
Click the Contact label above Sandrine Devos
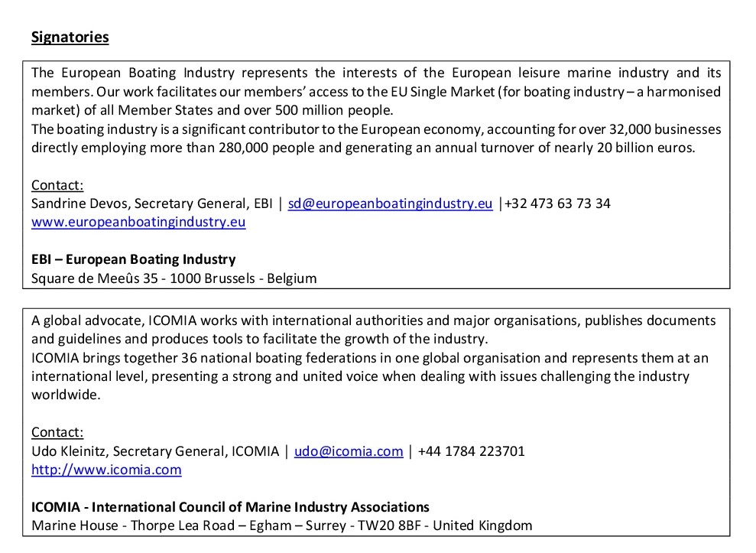click(57, 185)
